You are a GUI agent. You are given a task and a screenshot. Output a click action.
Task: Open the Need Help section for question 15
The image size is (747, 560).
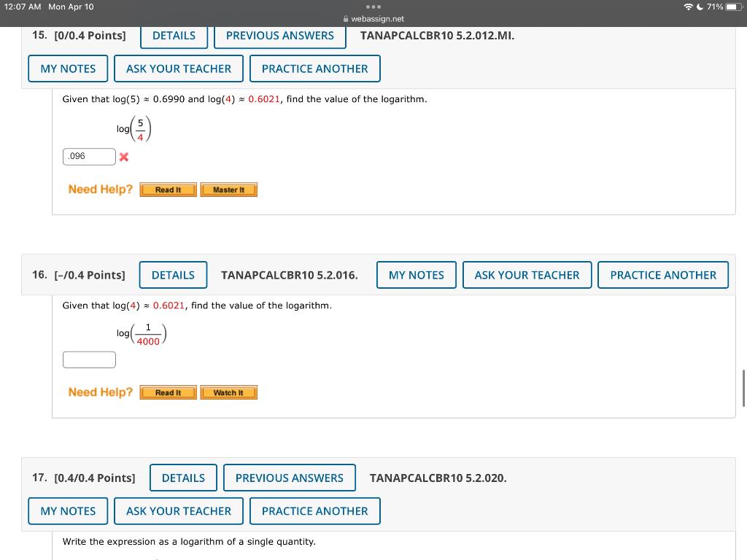pos(100,189)
